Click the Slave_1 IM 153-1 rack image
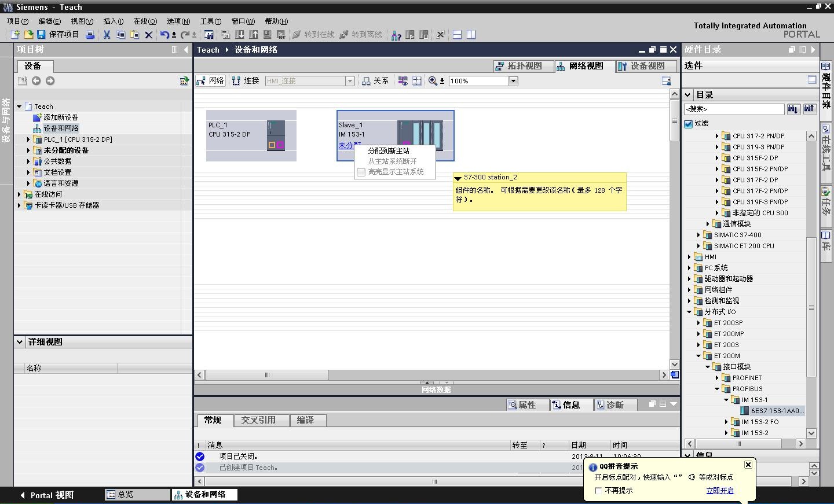 [420, 134]
